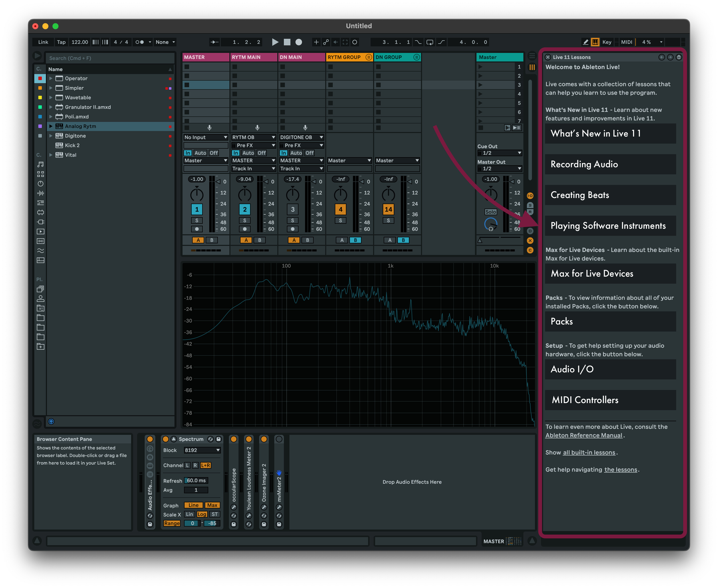Click the Session Record circle button
This screenshot has width=718, height=588.
click(x=355, y=42)
